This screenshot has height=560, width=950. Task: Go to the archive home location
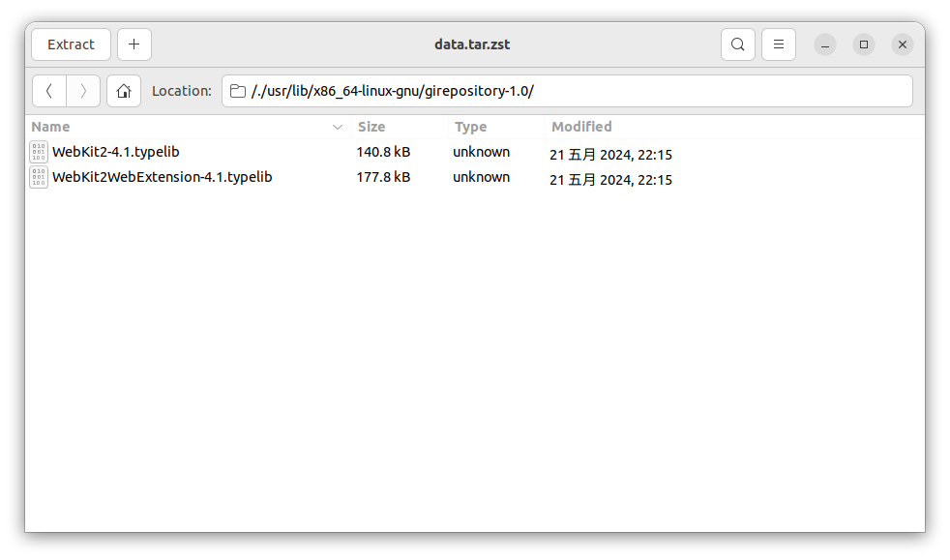pos(124,91)
